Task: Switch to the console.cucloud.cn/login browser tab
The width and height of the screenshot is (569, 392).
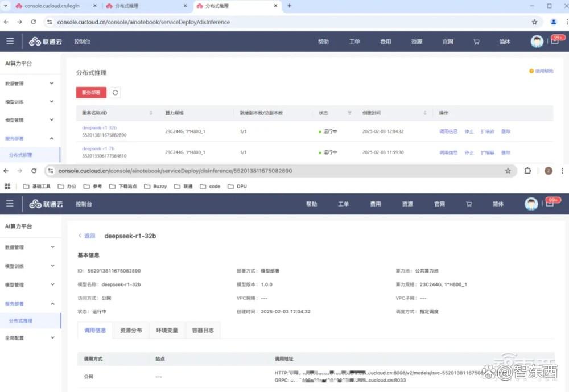Action: 52,6
